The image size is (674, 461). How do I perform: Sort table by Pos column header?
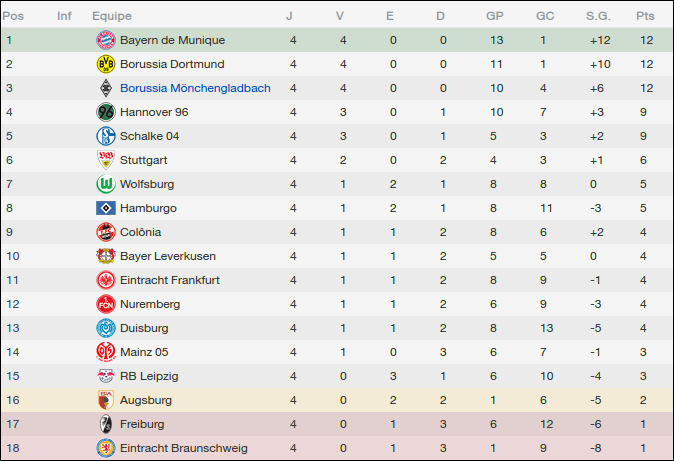14,16
